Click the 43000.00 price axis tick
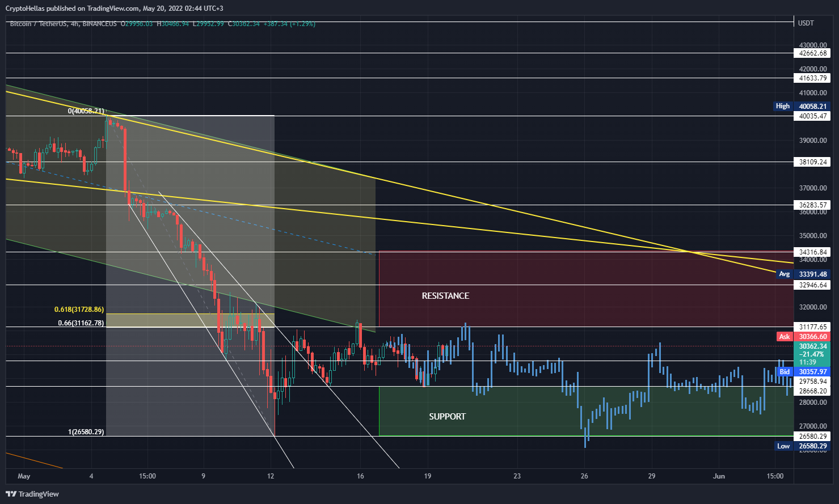 pos(813,45)
